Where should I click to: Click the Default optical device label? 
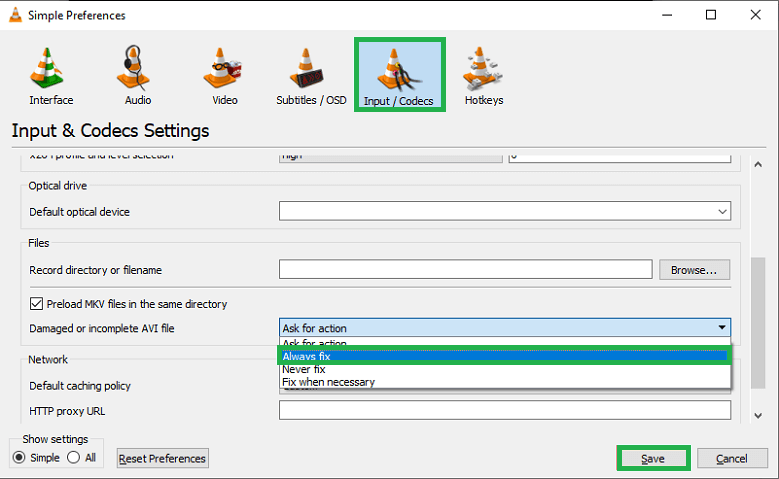[x=79, y=212]
